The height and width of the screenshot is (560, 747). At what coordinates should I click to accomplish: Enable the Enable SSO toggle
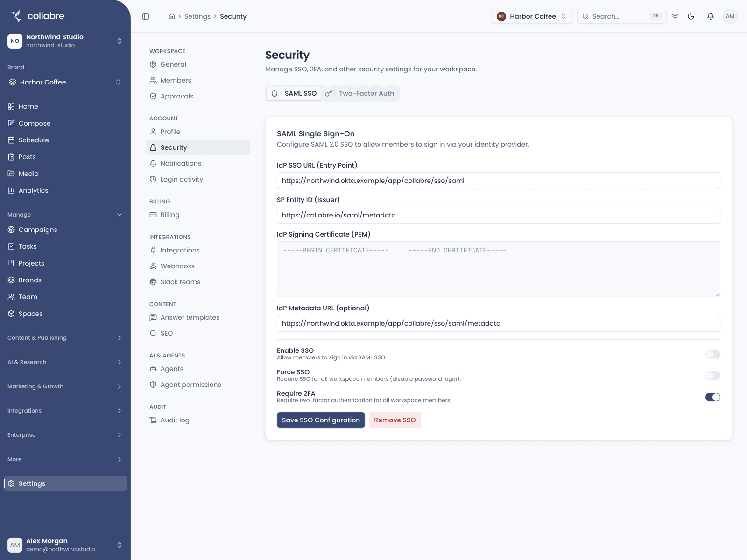(712, 354)
